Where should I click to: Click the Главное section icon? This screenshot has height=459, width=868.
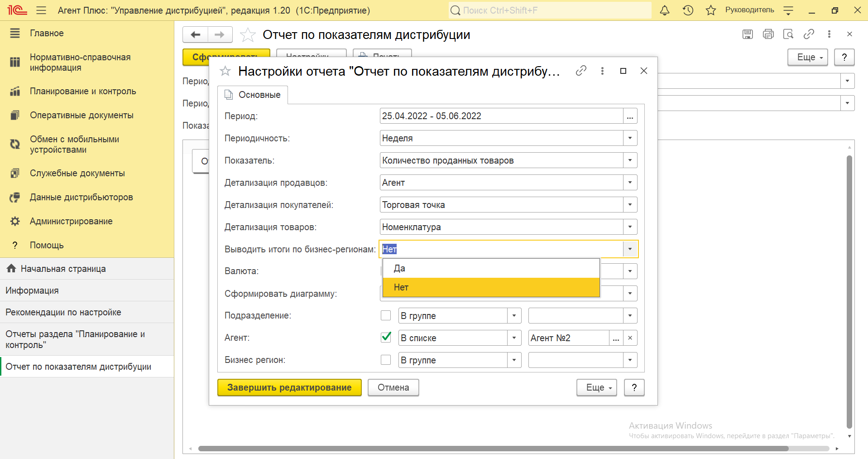15,33
